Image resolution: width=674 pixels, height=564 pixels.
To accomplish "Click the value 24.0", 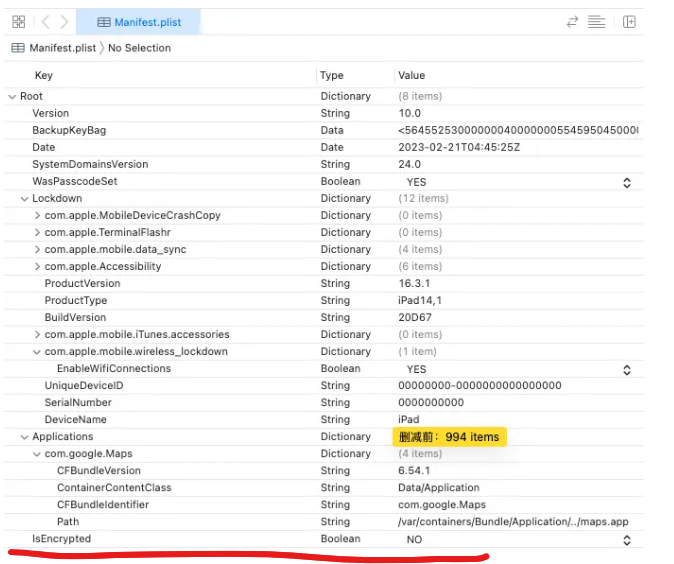I will pos(410,164).
